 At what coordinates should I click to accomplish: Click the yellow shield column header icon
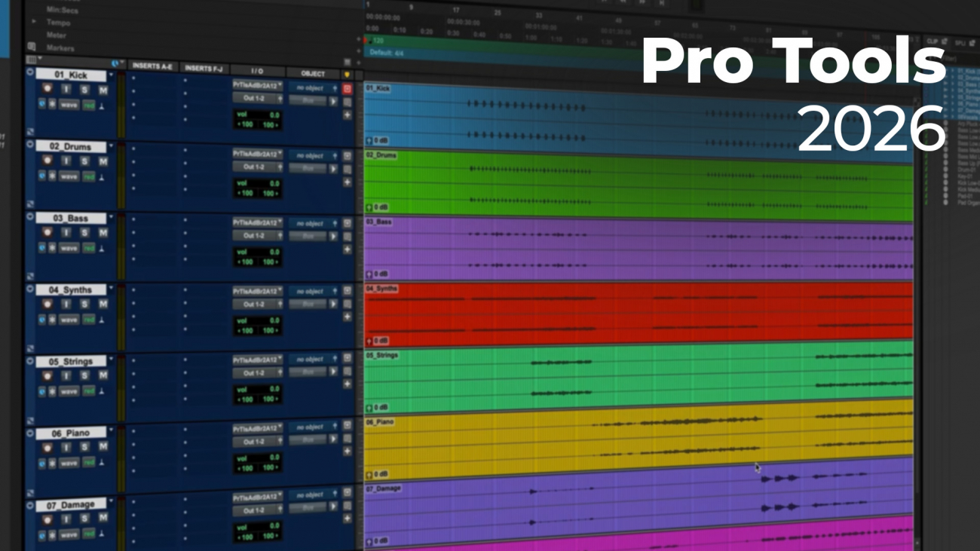click(347, 75)
